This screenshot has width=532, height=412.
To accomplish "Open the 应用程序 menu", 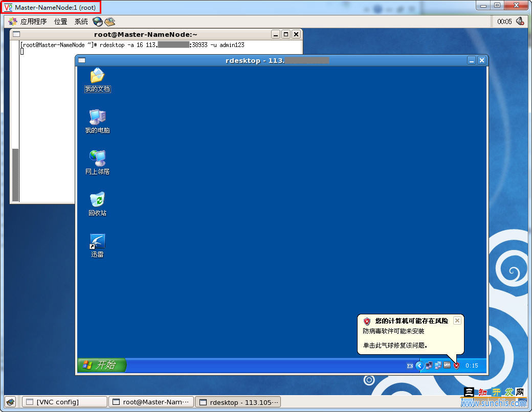I will [x=33, y=21].
